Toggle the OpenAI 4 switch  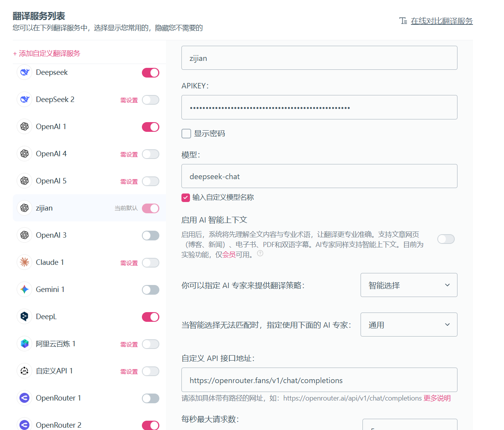pyautogui.click(x=150, y=154)
